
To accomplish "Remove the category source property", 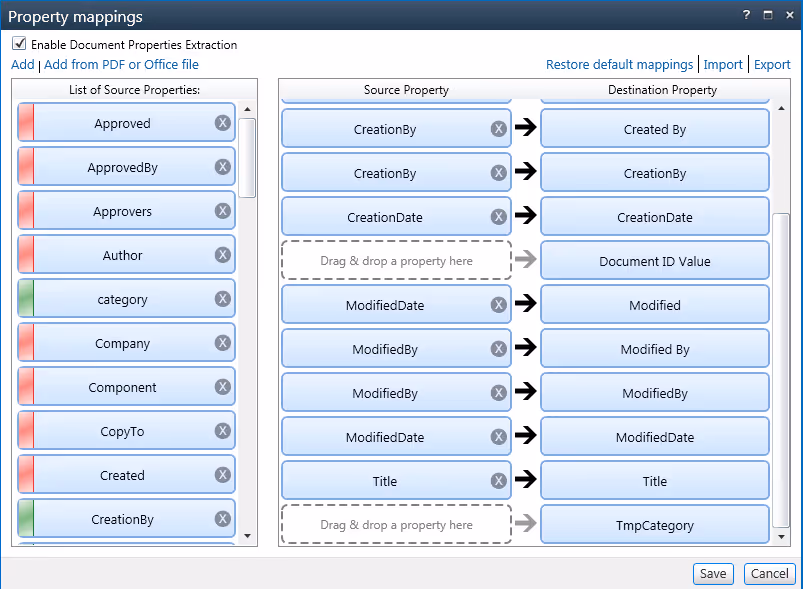I will coord(222,298).
